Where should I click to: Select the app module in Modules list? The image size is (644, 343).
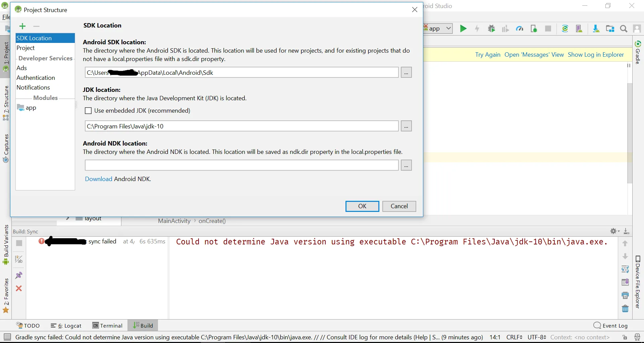45,108
